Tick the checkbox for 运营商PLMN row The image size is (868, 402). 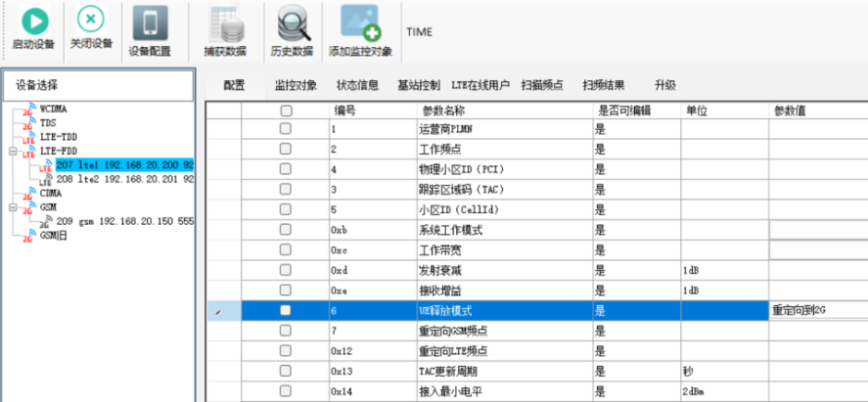pyautogui.click(x=286, y=129)
